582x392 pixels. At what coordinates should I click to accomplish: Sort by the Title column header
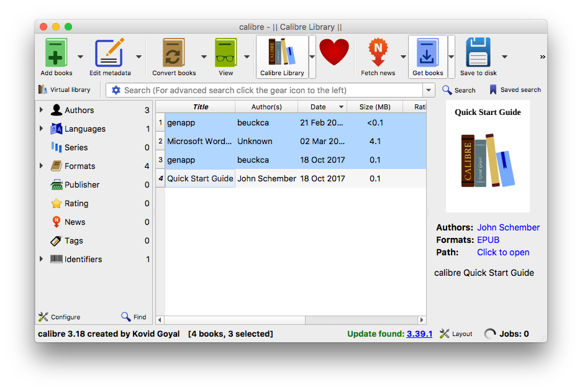[x=201, y=107]
